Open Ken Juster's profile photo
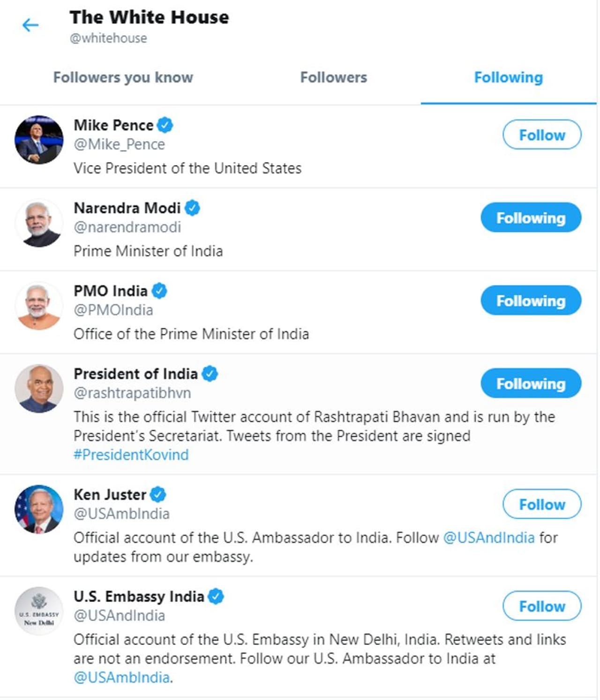The image size is (600, 700). coord(39,509)
